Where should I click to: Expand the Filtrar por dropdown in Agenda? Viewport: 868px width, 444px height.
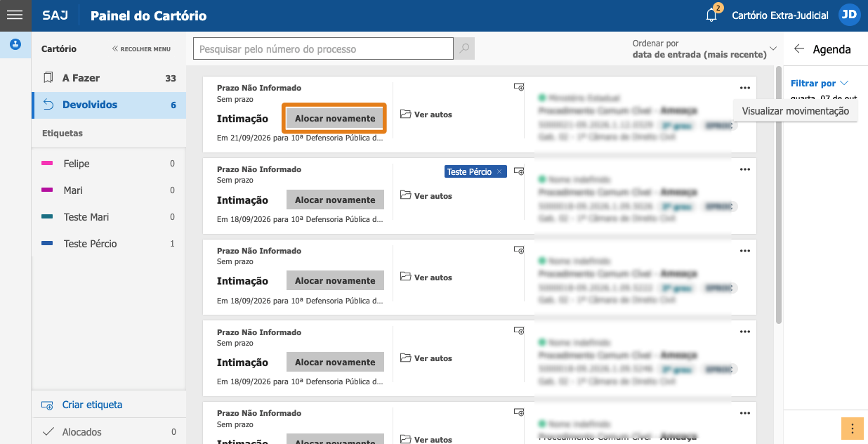coord(820,83)
